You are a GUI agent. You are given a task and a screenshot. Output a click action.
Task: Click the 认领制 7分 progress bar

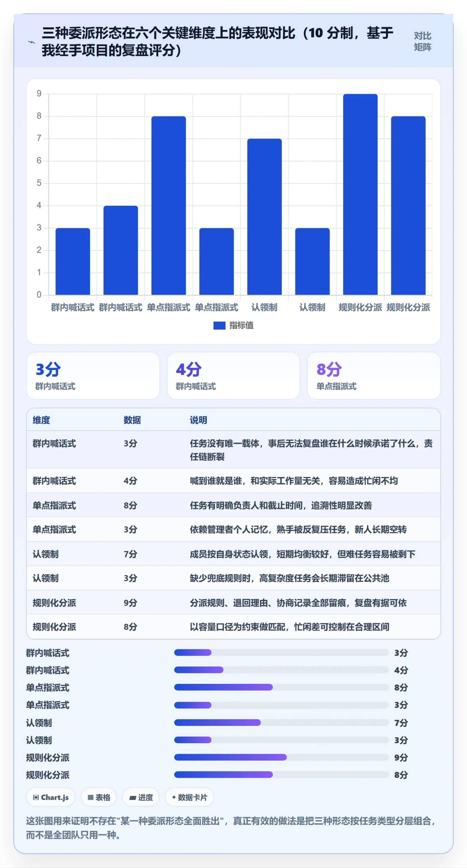point(281,723)
